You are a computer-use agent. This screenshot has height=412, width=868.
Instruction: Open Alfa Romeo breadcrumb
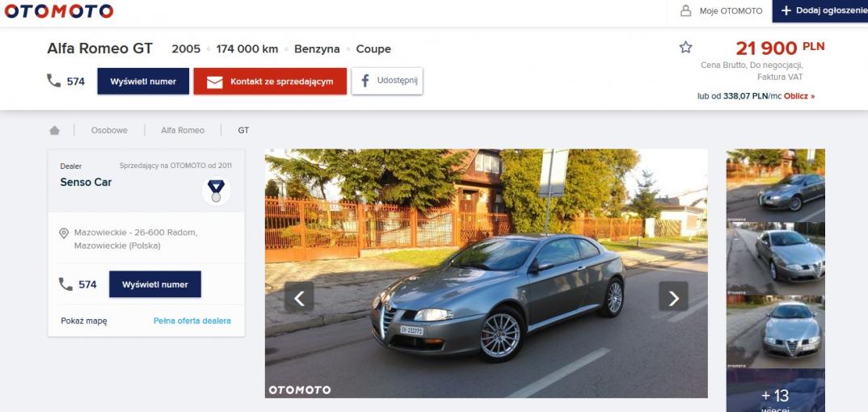pyautogui.click(x=183, y=131)
